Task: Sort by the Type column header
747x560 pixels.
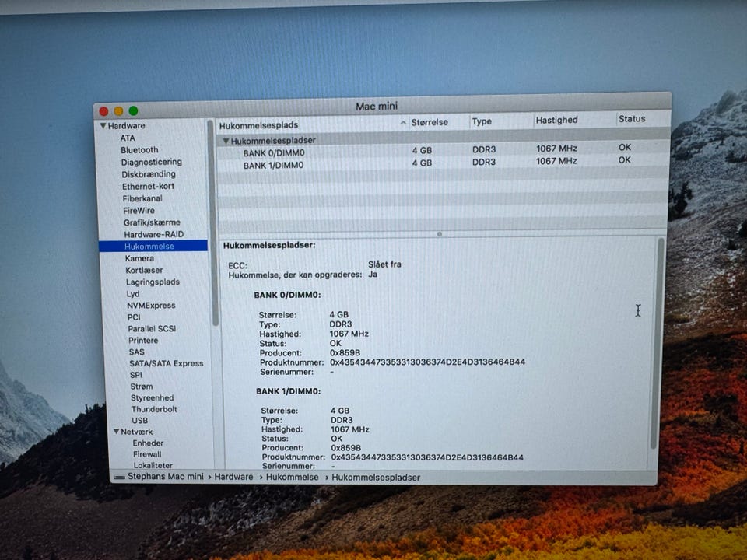Action: click(x=482, y=121)
